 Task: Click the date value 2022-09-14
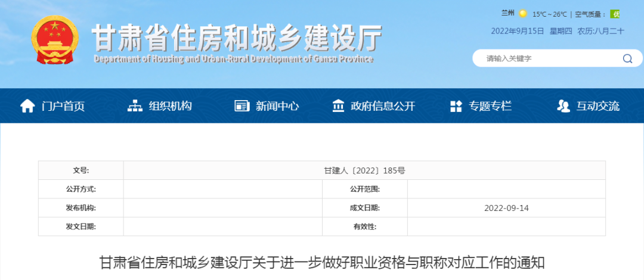506,208
